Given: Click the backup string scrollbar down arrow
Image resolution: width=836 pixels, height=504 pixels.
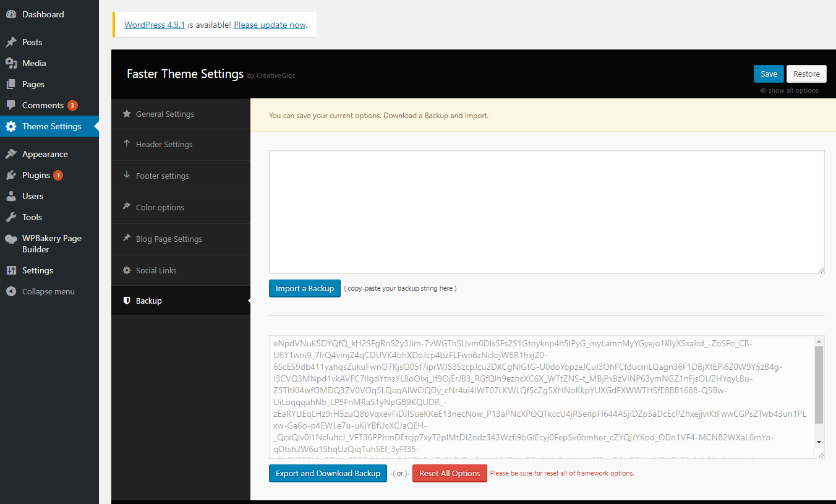Looking at the screenshot, I should click(819, 442).
